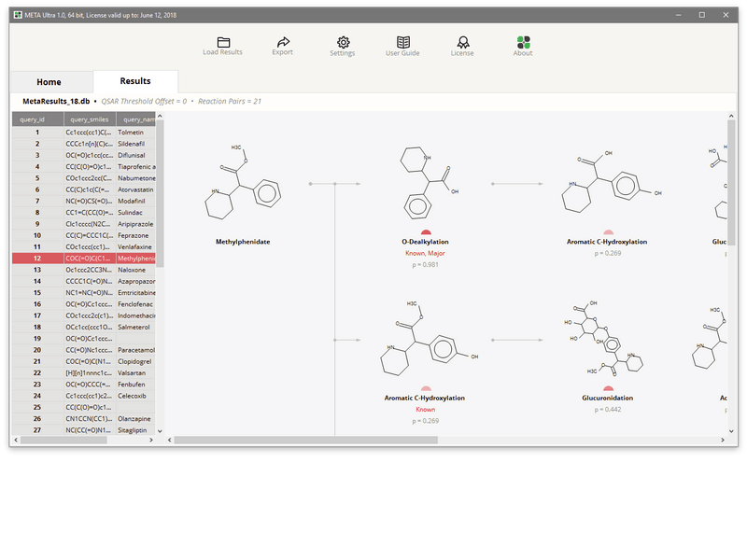This screenshot has width=747, height=560.
Task: Select the Fenclofenac row
Action: point(84,304)
